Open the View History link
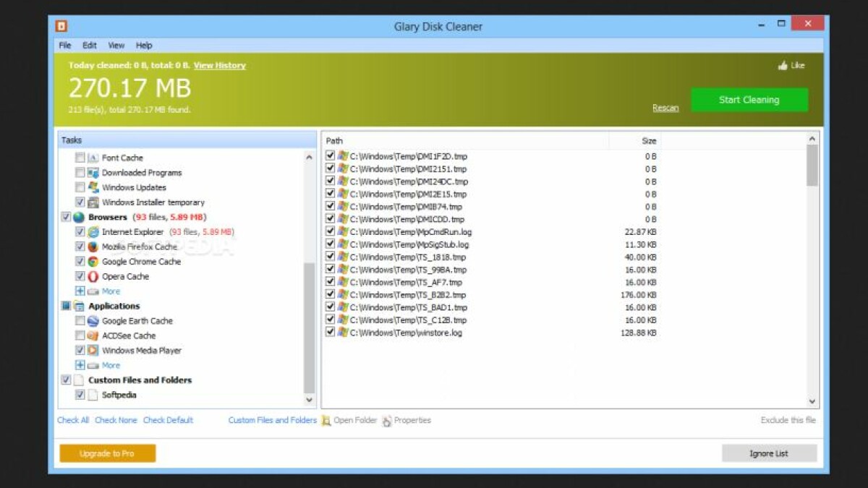The image size is (868, 488). point(219,66)
